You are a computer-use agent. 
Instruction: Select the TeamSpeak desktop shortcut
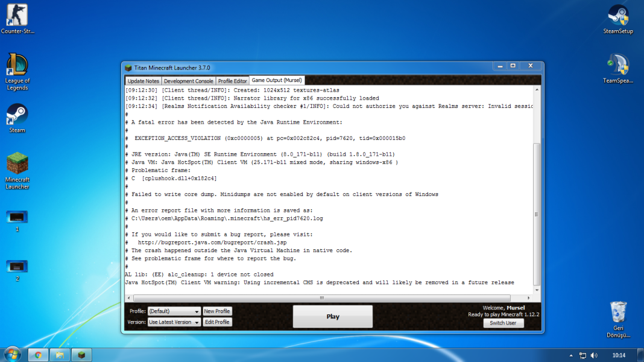tap(618, 69)
